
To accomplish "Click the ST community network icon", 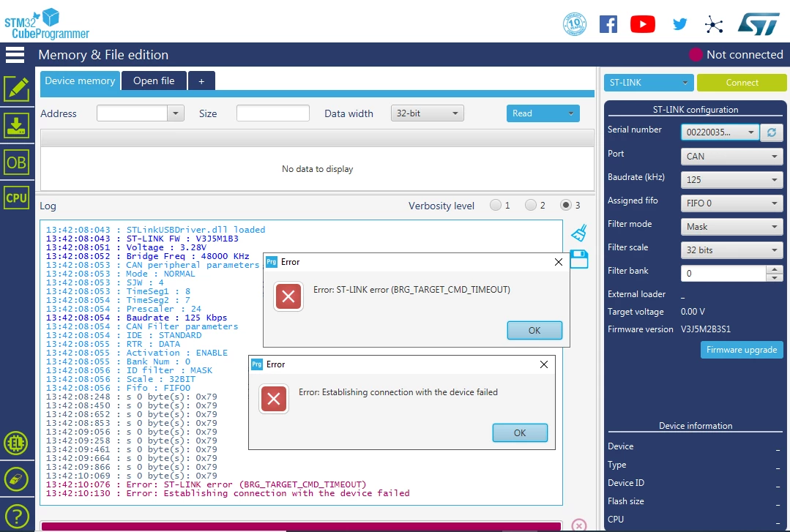I will tap(713, 24).
